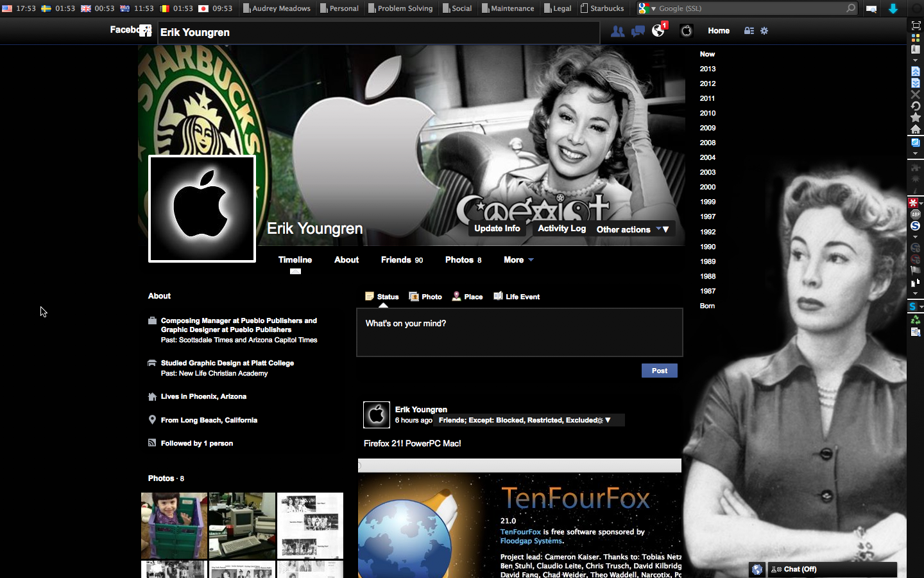This screenshot has height=578, width=924.
Task: Select Place in the composer
Action: click(x=467, y=297)
